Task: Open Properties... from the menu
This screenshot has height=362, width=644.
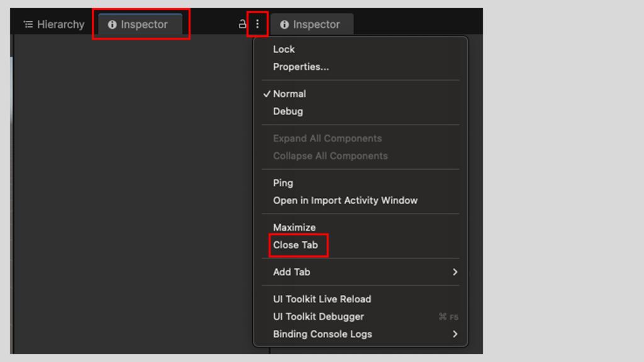Action: (301, 67)
